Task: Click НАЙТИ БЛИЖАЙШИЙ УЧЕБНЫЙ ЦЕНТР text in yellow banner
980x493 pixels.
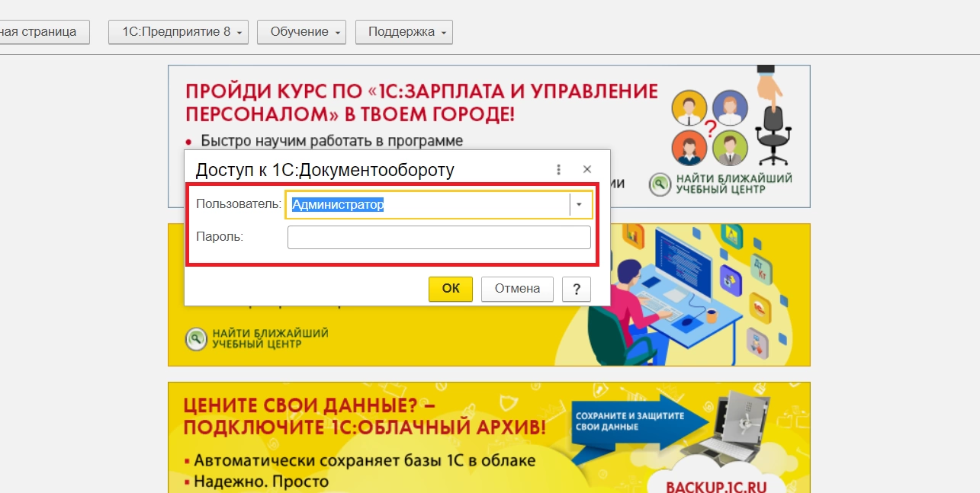Action: 270,338
